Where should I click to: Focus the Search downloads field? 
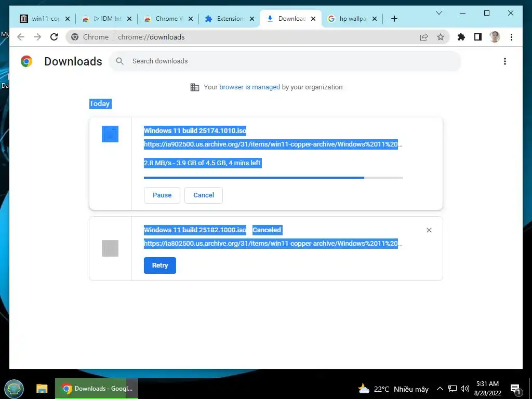click(x=285, y=61)
